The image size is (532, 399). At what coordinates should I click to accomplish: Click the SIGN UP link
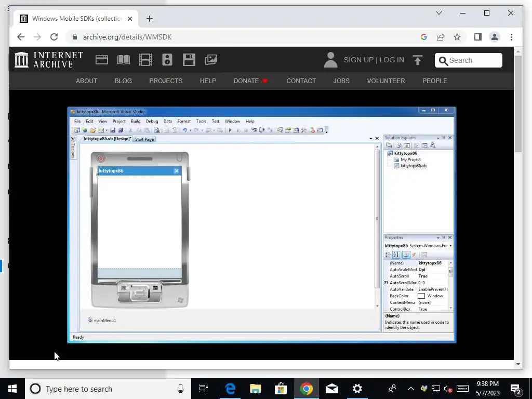[x=358, y=60]
